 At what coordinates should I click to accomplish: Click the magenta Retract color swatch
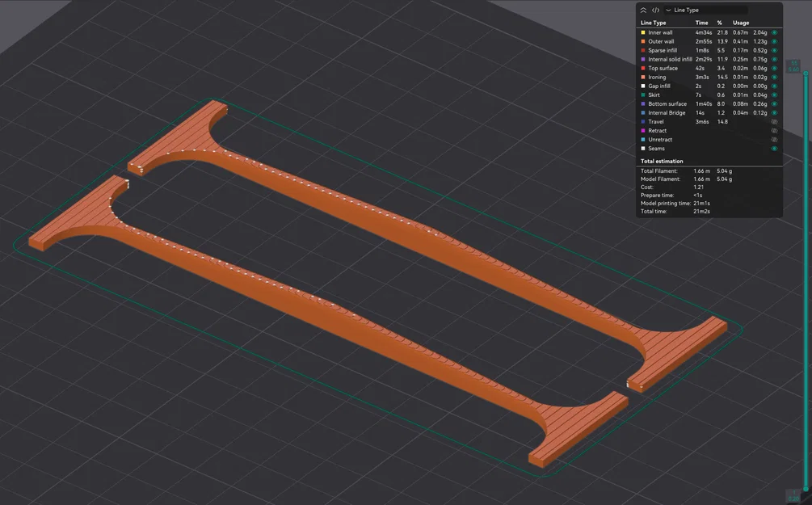[x=643, y=131]
